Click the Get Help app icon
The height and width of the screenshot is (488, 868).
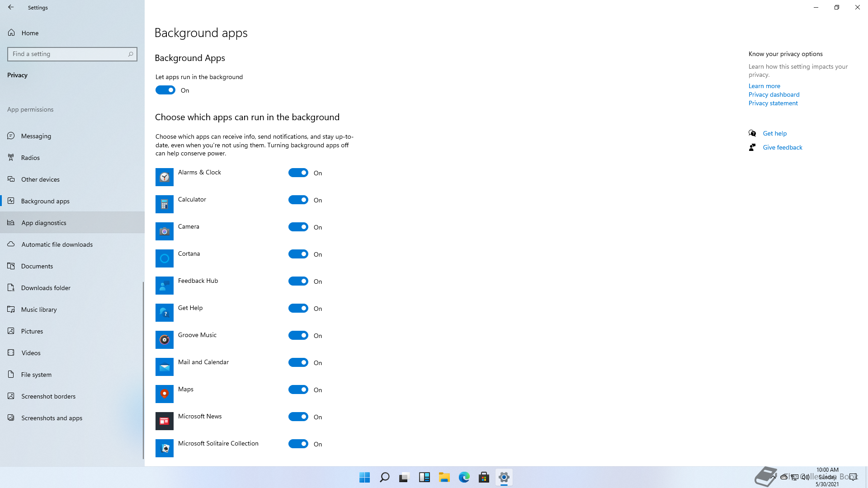tap(165, 313)
